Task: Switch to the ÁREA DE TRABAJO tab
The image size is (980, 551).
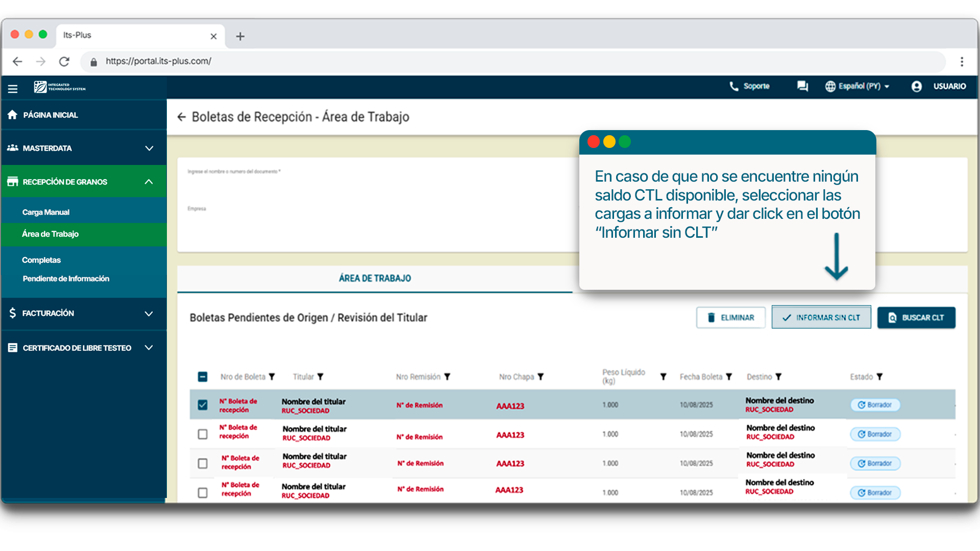Action: (375, 279)
